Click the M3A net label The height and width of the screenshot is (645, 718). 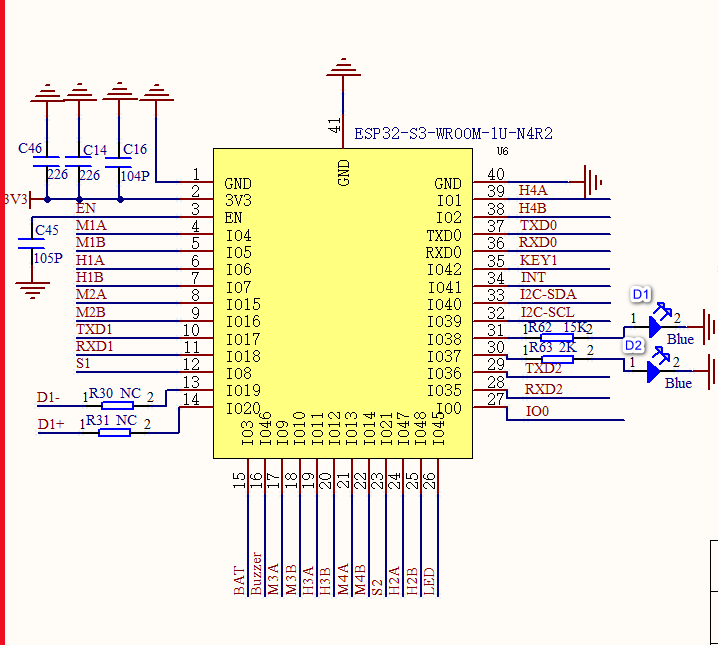click(x=273, y=580)
